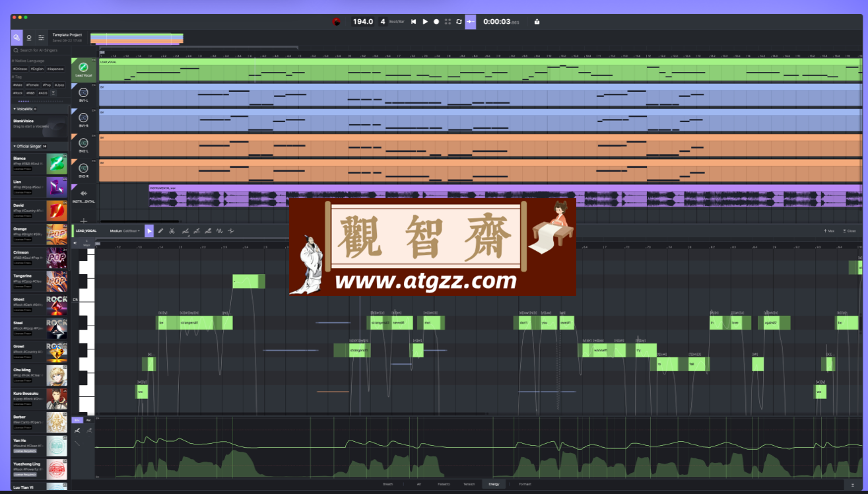Toggle the highlighted auto-scroll follow button
This screenshot has height=494, width=868.
click(470, 22)
